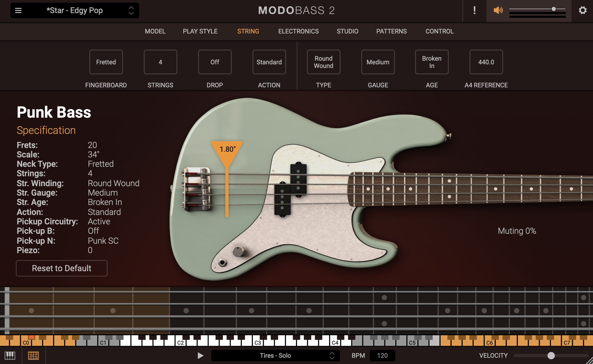593x364 pixels.
Task: Open the Tires - Solo pattern dropdown
Action: coord(275,355)
